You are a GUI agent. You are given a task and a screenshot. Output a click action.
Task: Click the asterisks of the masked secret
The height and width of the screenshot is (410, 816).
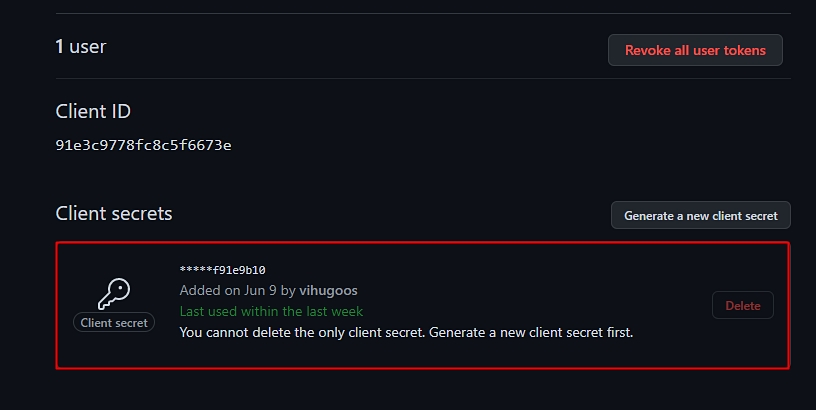[196, 269]
